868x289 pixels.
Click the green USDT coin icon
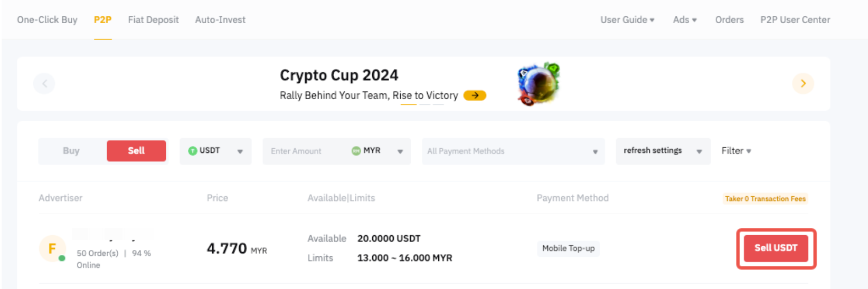point(193,151)
